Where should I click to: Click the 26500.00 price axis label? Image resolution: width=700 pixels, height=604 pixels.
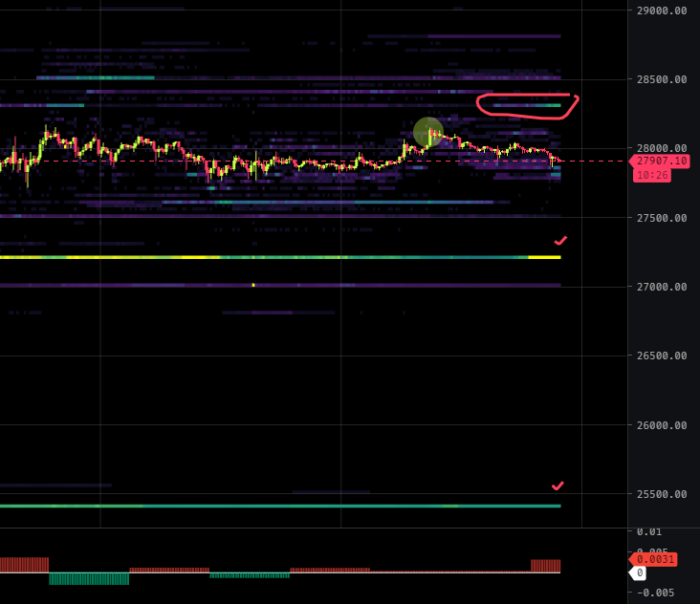coord(662,356)
